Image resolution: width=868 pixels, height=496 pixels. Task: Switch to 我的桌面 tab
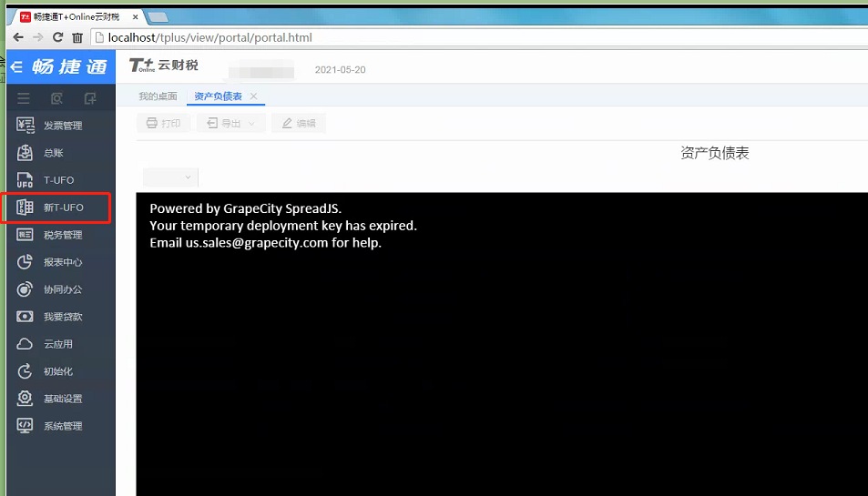tap(158, 96)
